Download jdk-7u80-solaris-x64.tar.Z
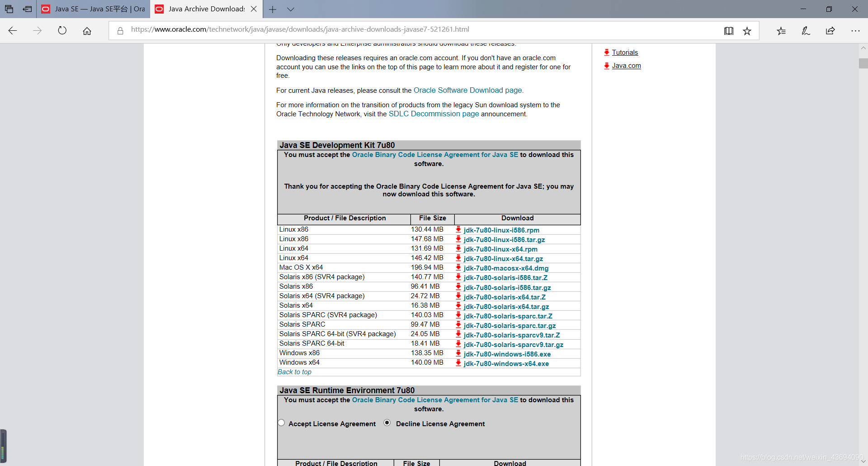Image resolution: width=868 pixels, height=466 pixels. coord(505,297)
